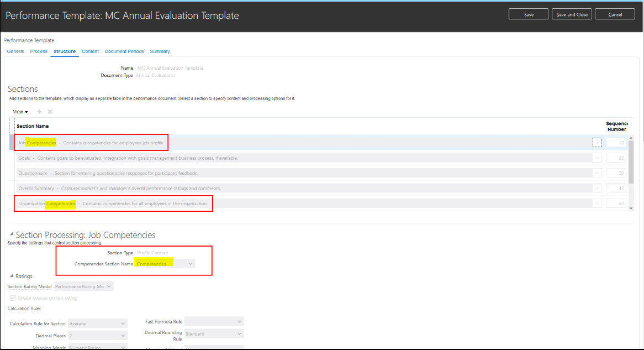
Task: Collapse the Ratings section triangle
Action: pyautogui.click(x=11, y=276)
